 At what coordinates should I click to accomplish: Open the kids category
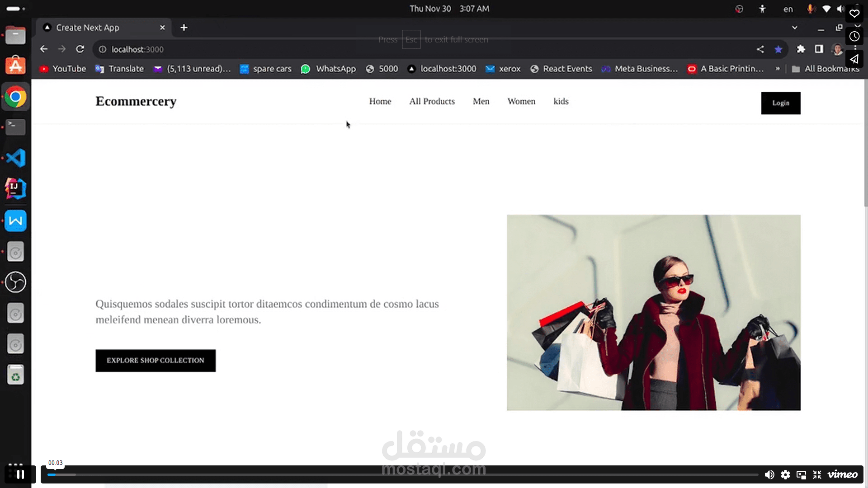[561, 101]
